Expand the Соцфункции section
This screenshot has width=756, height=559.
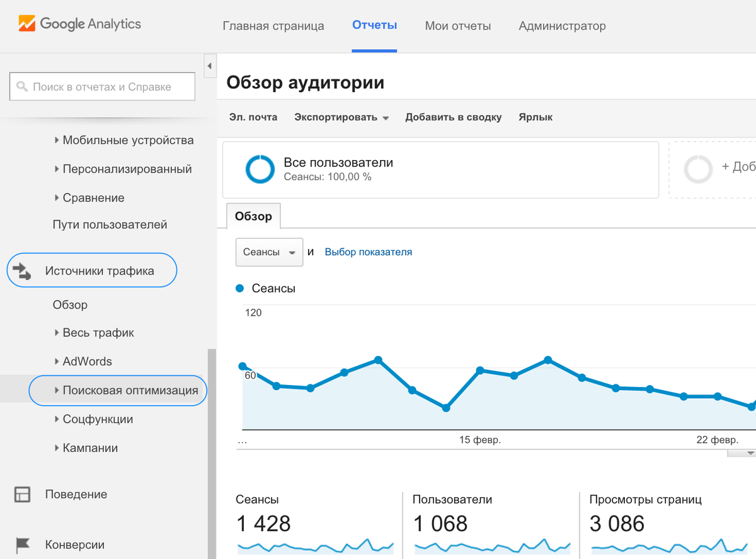pyautogui.click(x=94, y=419)
